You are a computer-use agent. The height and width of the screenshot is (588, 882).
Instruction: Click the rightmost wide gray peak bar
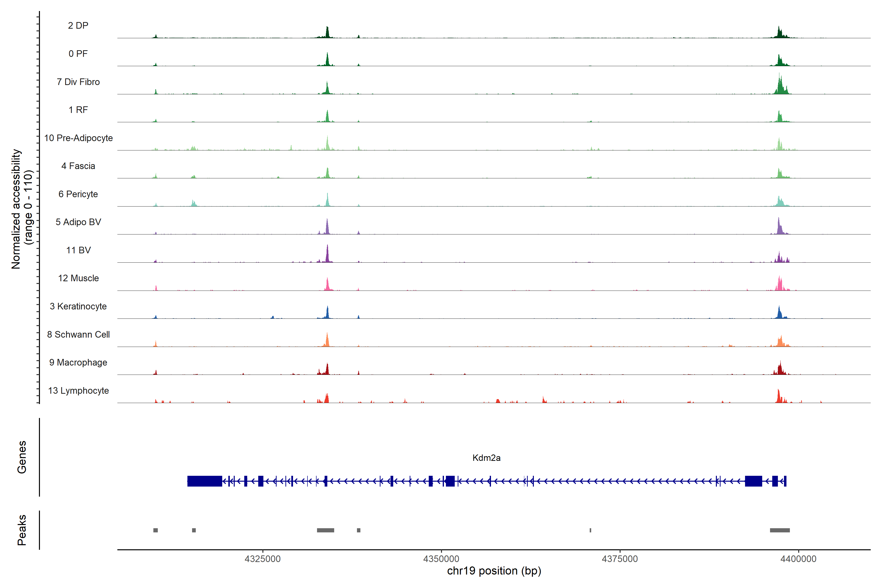pos(780,530)
